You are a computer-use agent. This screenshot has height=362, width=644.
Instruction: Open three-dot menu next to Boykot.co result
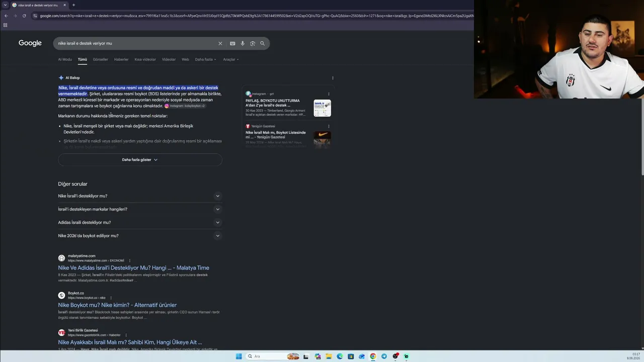pos(111,298)
